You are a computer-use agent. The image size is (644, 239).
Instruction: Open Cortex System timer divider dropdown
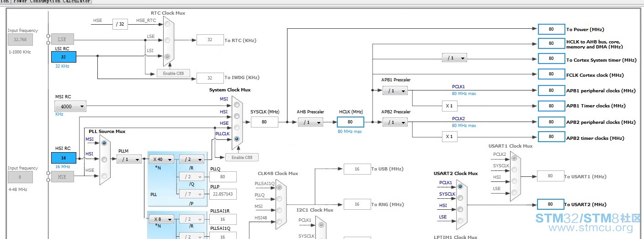[454, 58]
